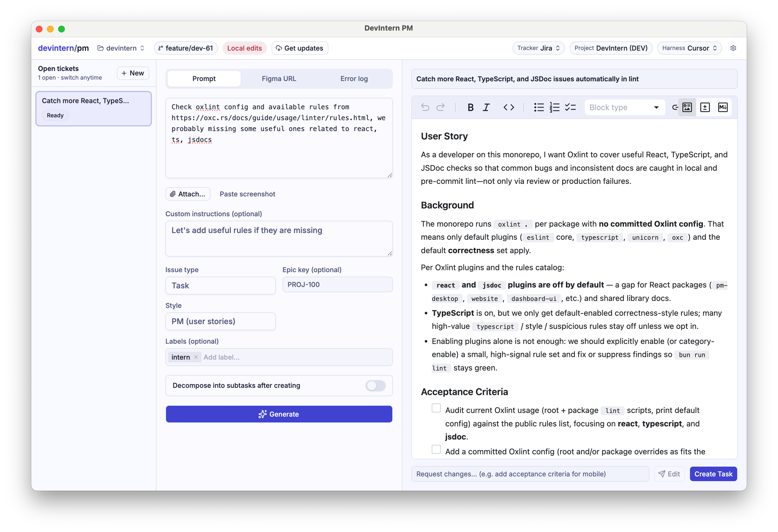
Task: Switch to rich text view mode
Action: point(687,107)
